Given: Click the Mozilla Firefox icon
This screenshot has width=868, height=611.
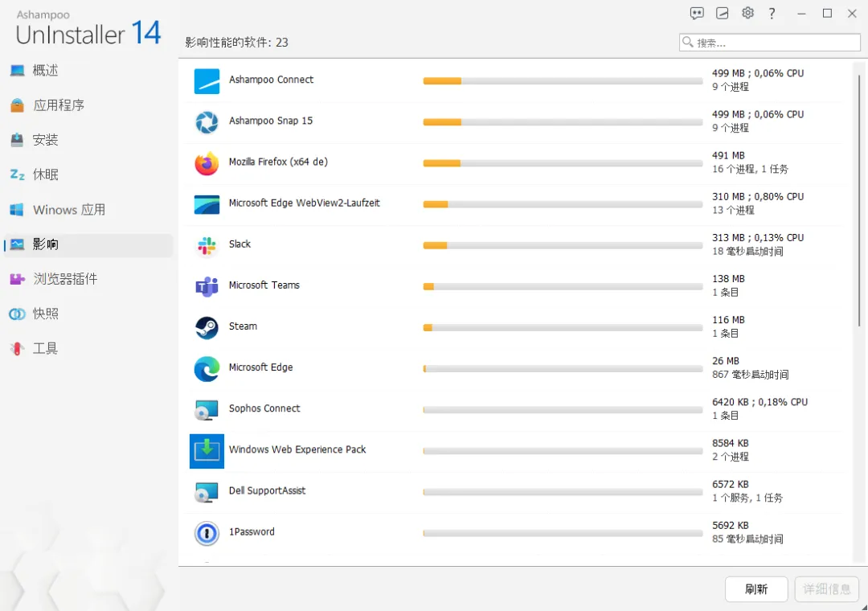Looking at the screenshot, I should [x=207, y=163].
